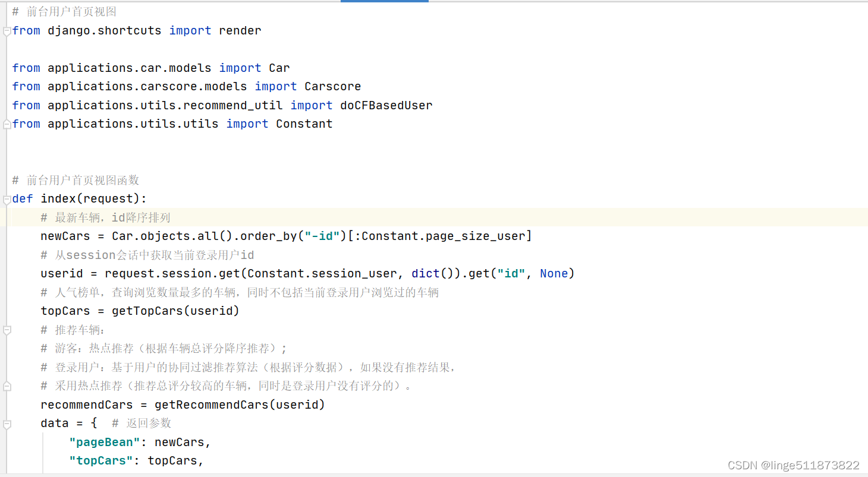Click fold marker beside 'from applications.utils.utils' import

point(7,124)
